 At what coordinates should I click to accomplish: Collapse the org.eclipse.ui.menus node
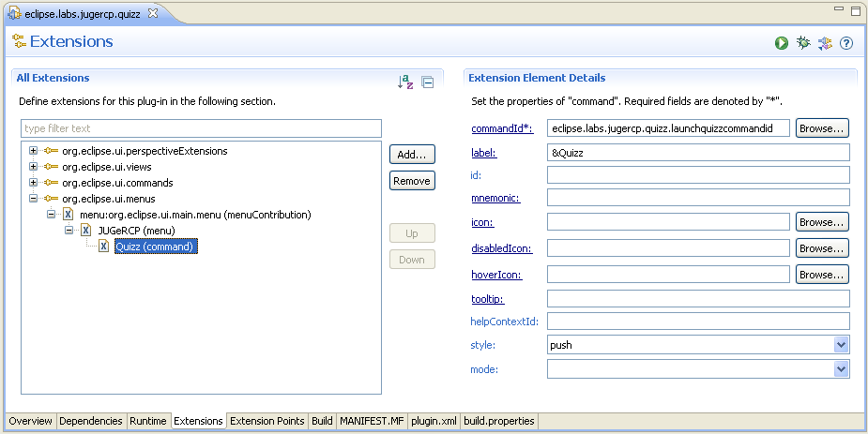pyautogui.click(x=34, y=199)
